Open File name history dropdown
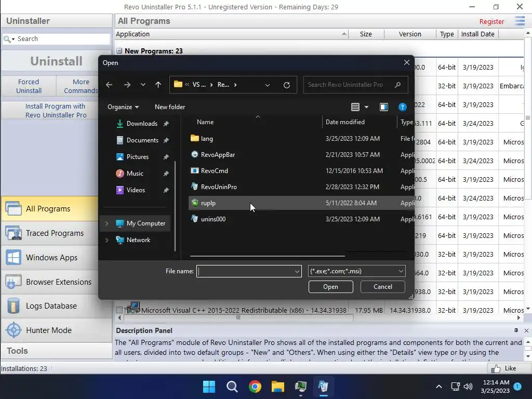This screenshot has height=399, width=532. point(297,271)
